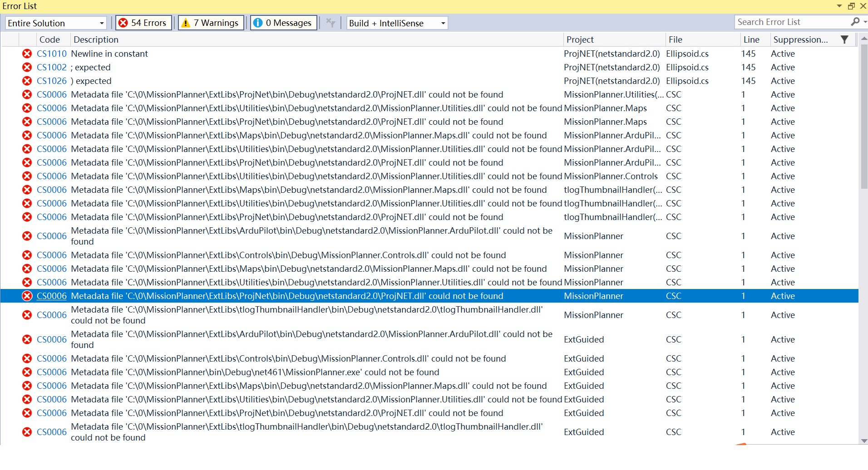Viewport: 868px width, 470px height.
Task: Click the float/restore window icon
Action: pyautogui.click(x=851, y=6)
